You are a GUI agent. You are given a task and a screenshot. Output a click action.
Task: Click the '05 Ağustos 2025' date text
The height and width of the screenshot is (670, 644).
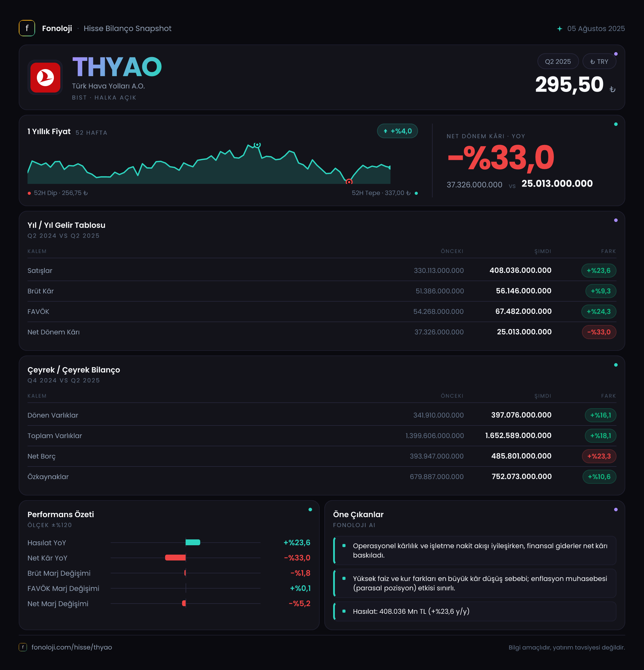click(x=596, y=29)
